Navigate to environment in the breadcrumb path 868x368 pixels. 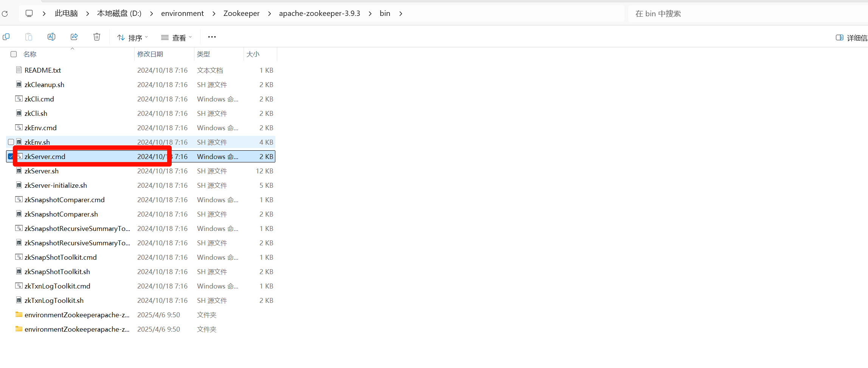pyautogui.click(x=182, y=14)
